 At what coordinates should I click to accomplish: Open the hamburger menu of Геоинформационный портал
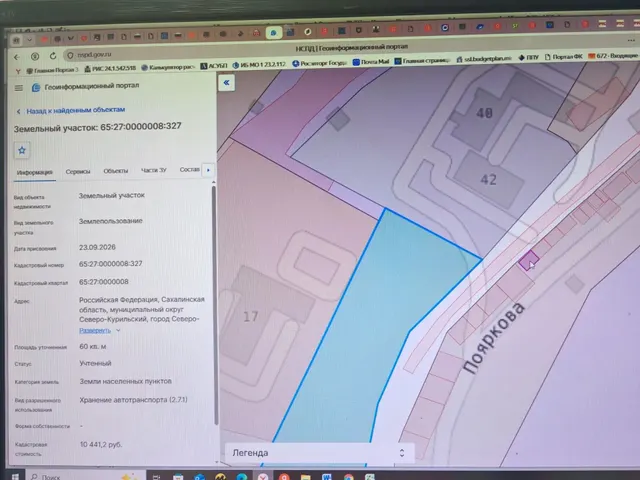[19, 88]
